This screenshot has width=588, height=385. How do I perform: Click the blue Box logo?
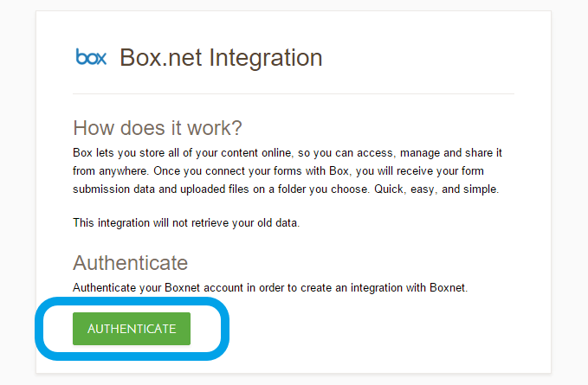point(91,58)
